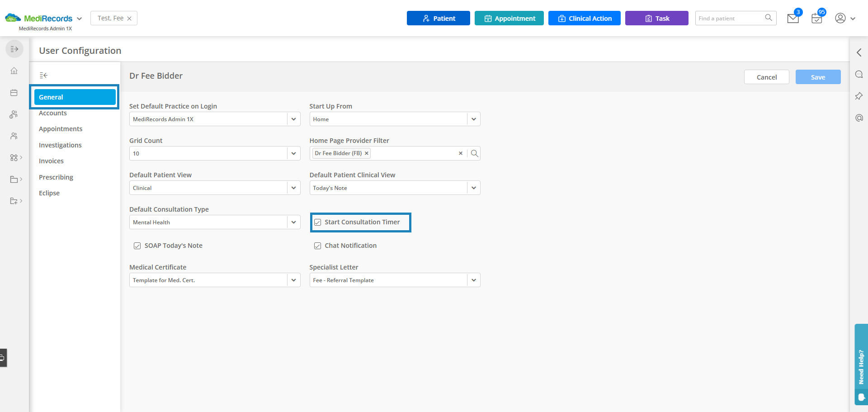Expand the left navigation rail
The width and height of the screenshot is (868, 412).
point(14,49)
